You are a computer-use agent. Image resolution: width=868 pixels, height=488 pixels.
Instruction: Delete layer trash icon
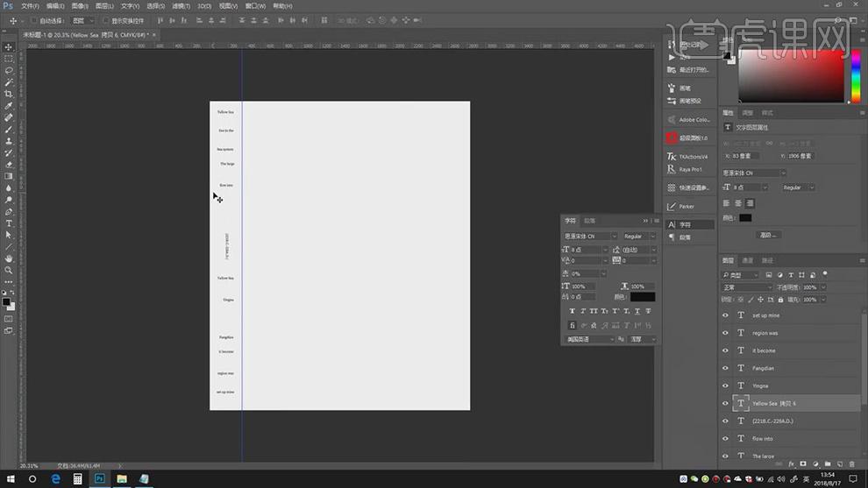click(852, 463)
